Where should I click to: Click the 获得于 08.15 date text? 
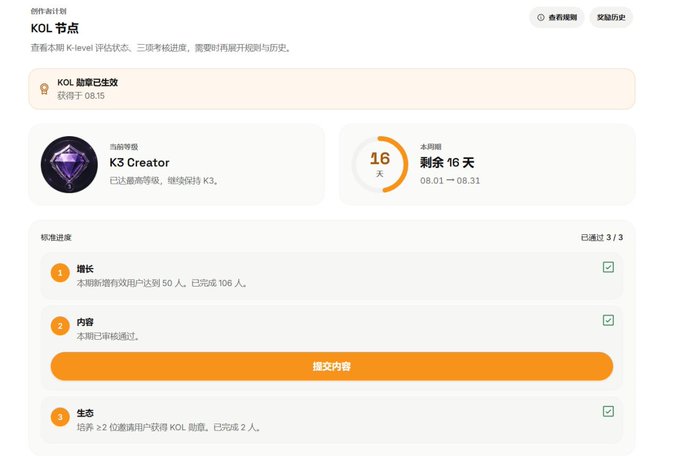point(81,96)
